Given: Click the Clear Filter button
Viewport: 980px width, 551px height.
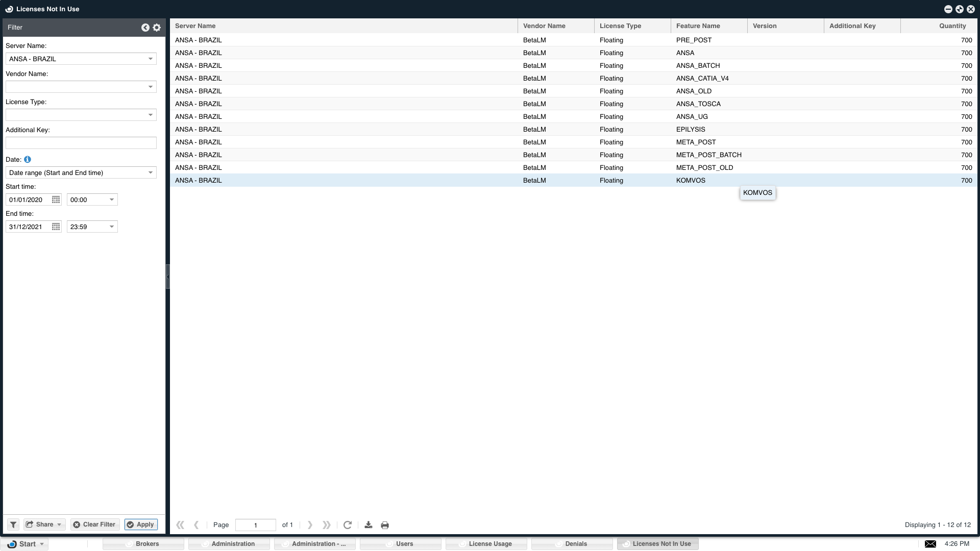Looking at the screenshot, I should tap(95, 524).
